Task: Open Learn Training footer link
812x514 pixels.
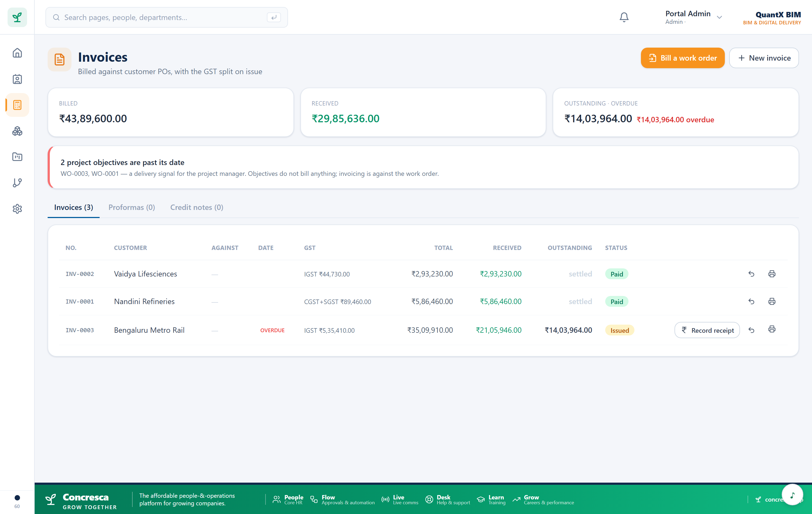Action: coord(491,499)
